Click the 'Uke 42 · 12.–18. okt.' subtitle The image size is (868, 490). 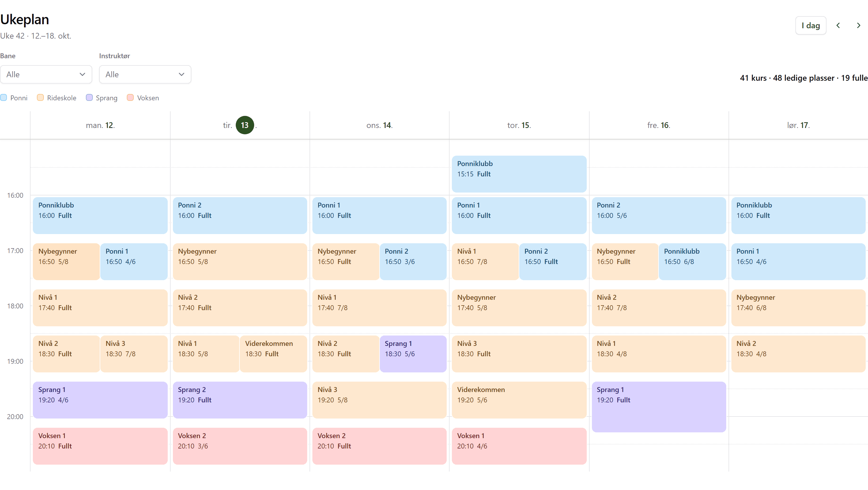tap(36, 36)
